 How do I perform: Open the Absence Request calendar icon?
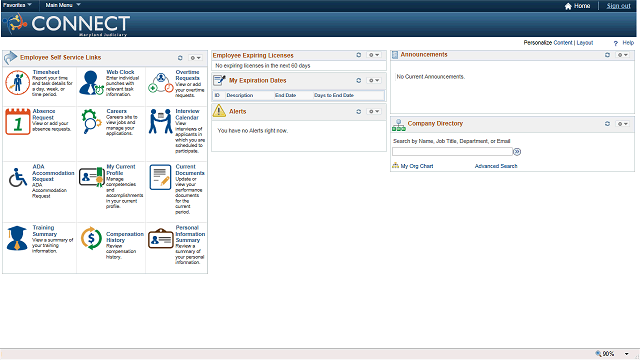(18, 121)
